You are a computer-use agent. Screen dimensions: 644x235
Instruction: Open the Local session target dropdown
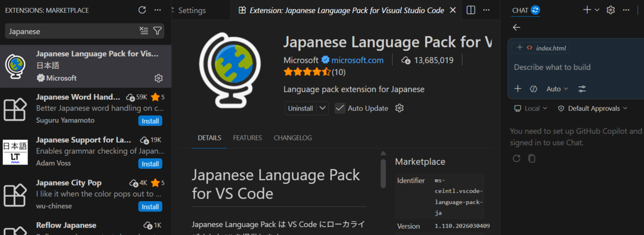[531, 108]
